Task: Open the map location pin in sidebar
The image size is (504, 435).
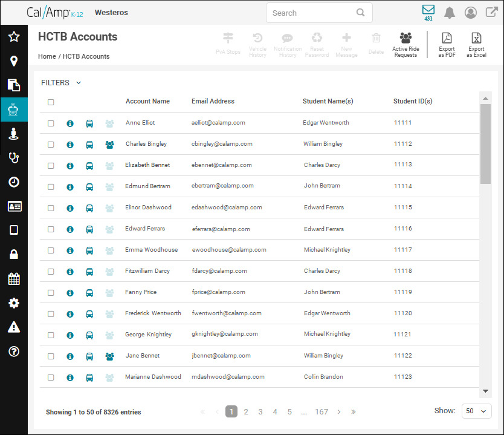Action: (x=14, y=61)
